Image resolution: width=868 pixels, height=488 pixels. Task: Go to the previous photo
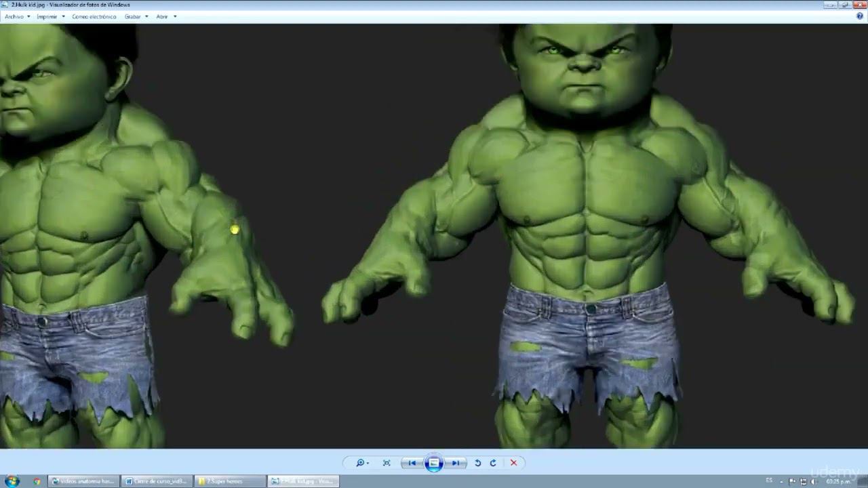(x=412, y=463)
